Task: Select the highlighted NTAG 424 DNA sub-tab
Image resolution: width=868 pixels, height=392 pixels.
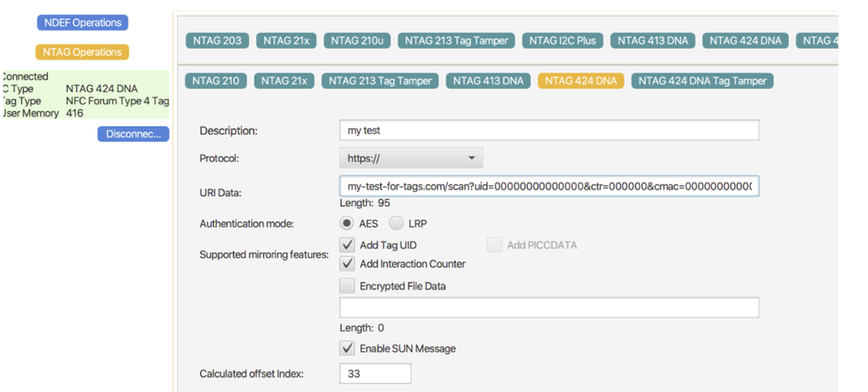Action: point(580,81)
